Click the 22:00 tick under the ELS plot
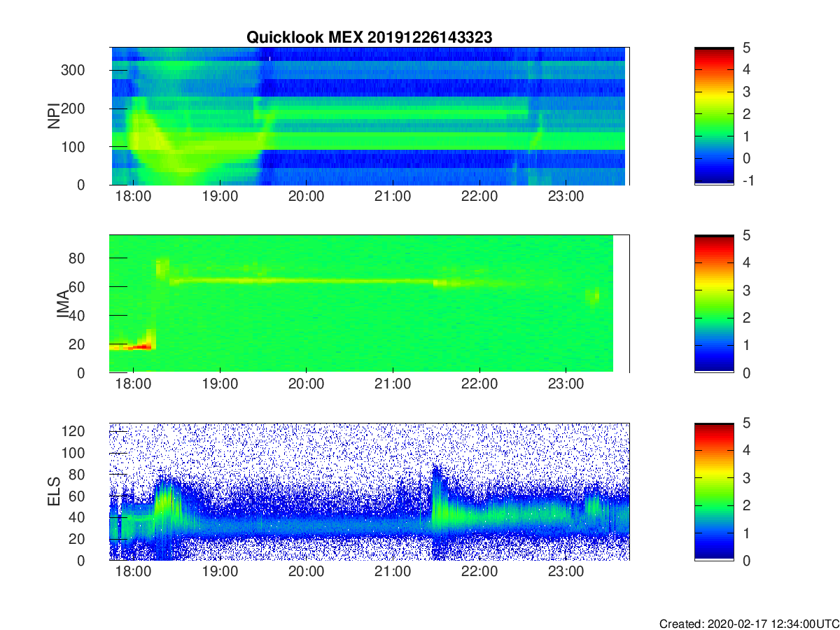The width and height of the screenshot is (840, 630). (479, 572)
